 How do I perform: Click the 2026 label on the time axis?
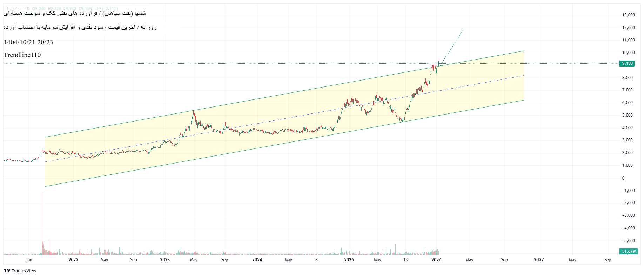(436, 260)
